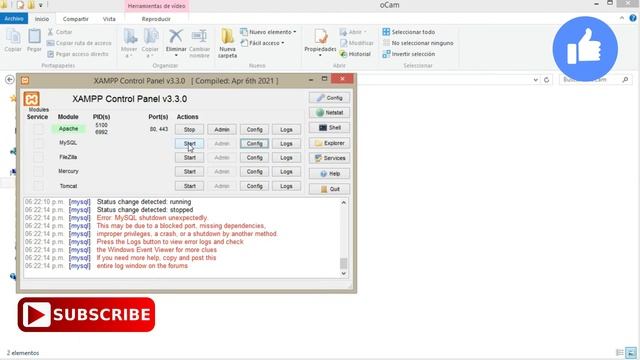Image resolution: width=640 pixels, height=360 pixels.
Task: Open Explorer ribbon help icon
Action: (x=633, y=18)
